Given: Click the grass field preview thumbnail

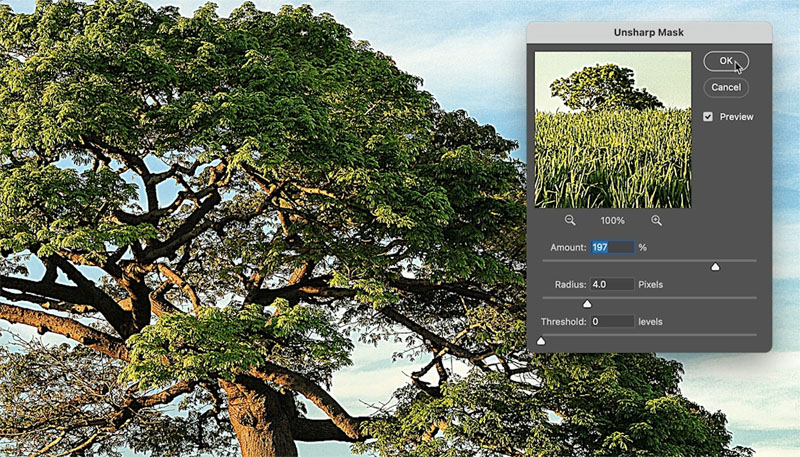Looking at the screenshot, I should [613, 130].
